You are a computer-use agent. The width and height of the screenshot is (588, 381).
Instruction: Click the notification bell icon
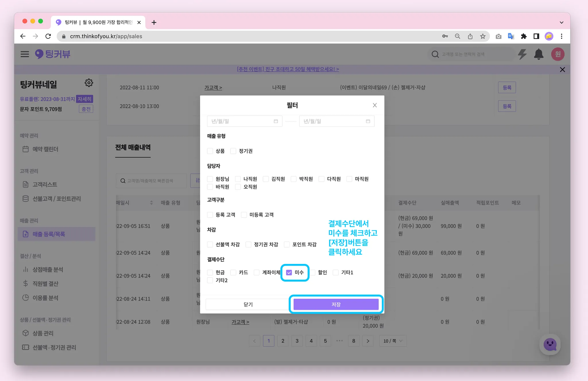point(538,54)
